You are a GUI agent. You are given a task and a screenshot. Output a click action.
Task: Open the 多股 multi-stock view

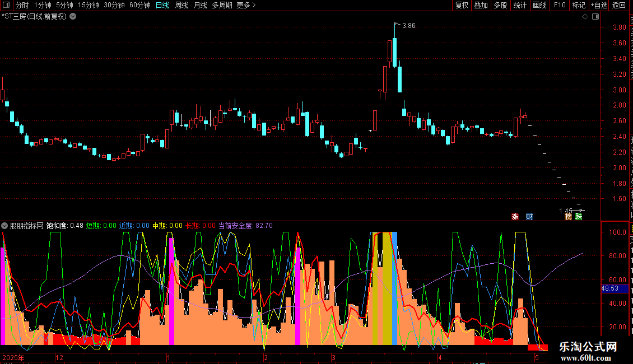(500, 5)
